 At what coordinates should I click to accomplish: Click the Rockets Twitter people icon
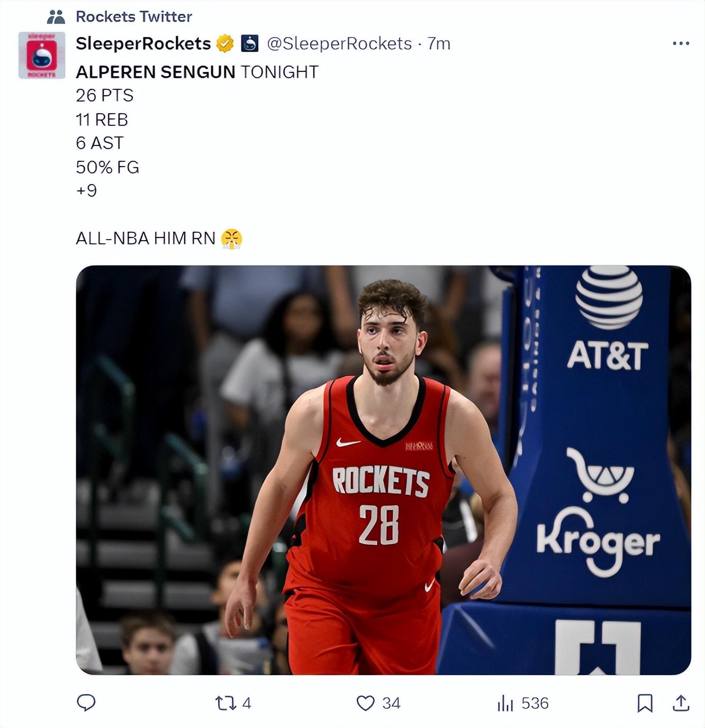click(x=56, y=17)
